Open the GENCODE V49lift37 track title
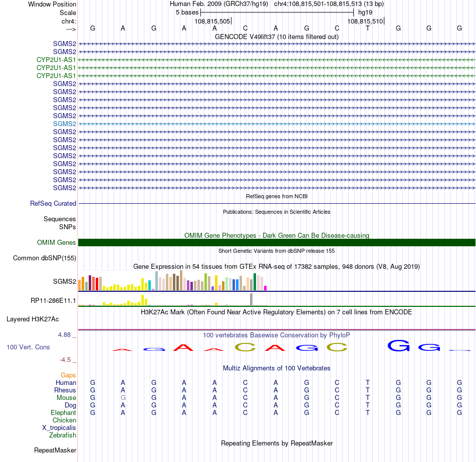This screenshot has width=476, height=462. pos(277,37)
